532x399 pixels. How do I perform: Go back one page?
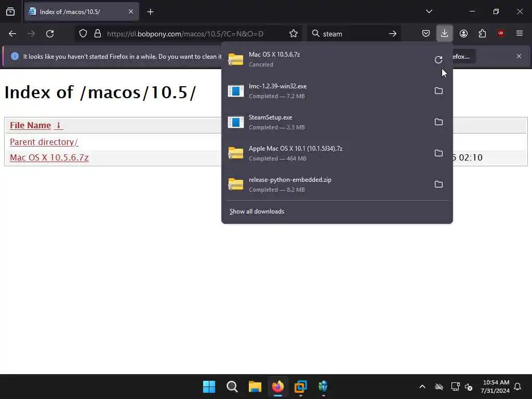pos(12,34)
